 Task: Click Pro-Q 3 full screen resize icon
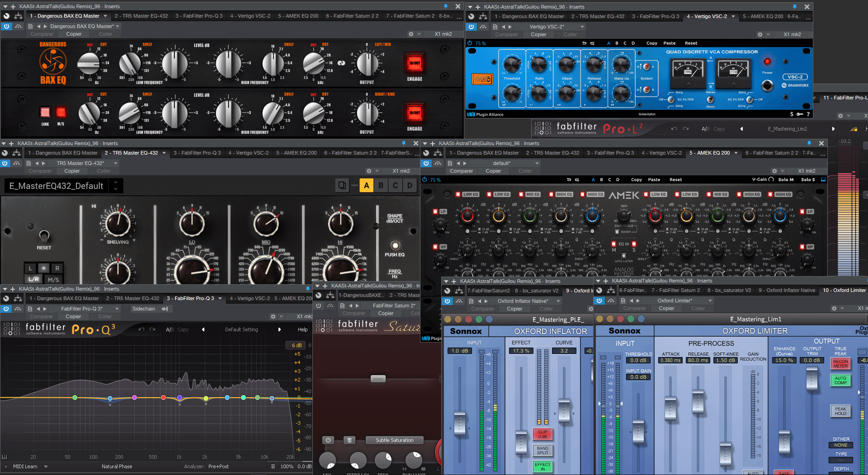[273, 466]
